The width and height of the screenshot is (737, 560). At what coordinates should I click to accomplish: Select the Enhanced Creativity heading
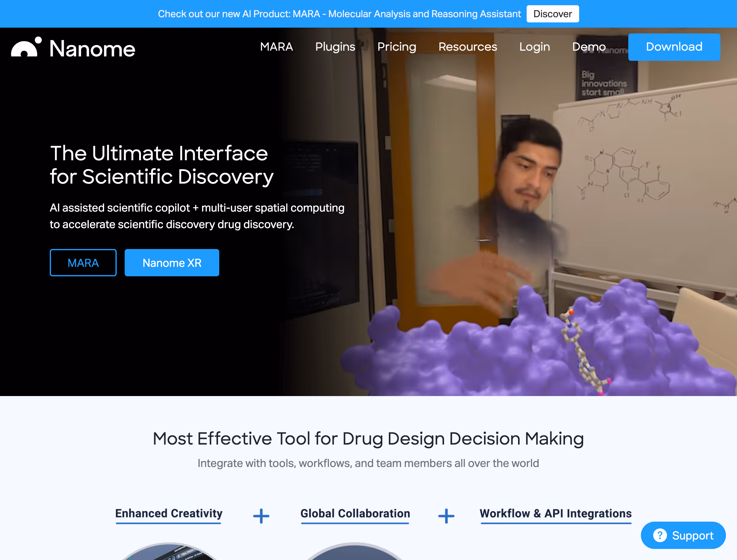tap(169, 513)
